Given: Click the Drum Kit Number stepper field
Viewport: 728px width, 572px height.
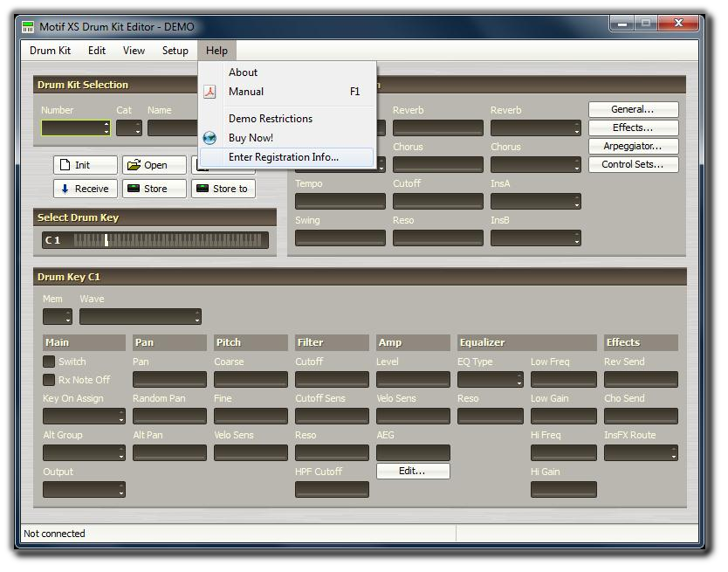Looking at the screenshot, I should (76, 127).
